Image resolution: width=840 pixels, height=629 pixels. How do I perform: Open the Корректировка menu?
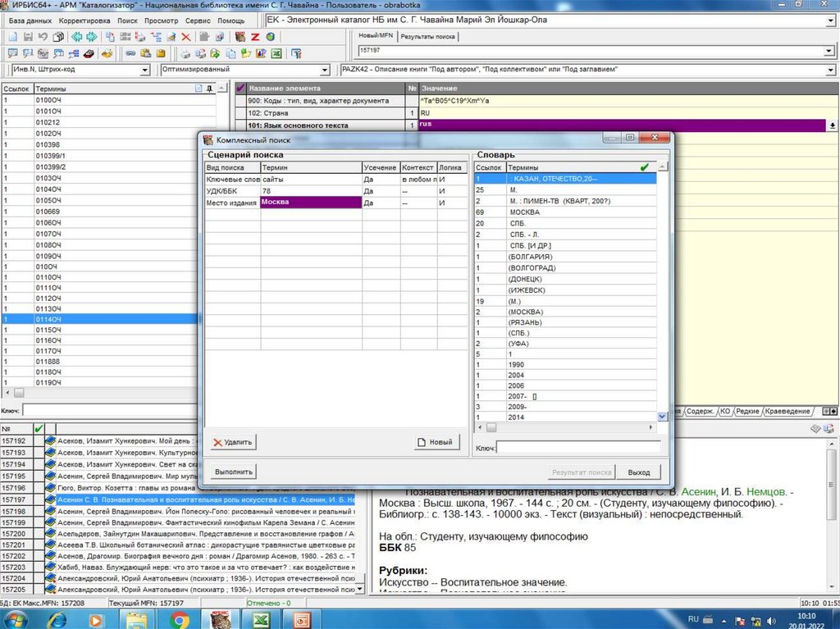point(84,21)
